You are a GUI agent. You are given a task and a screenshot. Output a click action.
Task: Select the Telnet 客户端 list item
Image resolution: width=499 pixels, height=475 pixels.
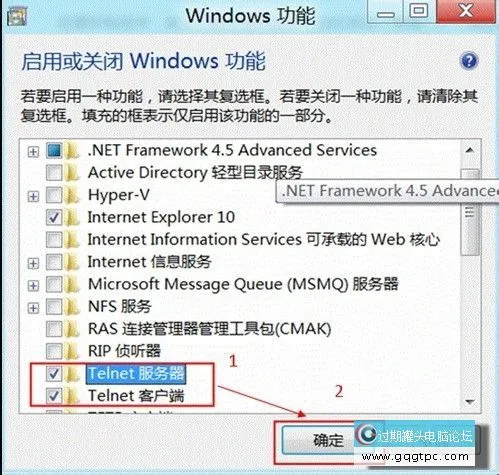[136, 396]
